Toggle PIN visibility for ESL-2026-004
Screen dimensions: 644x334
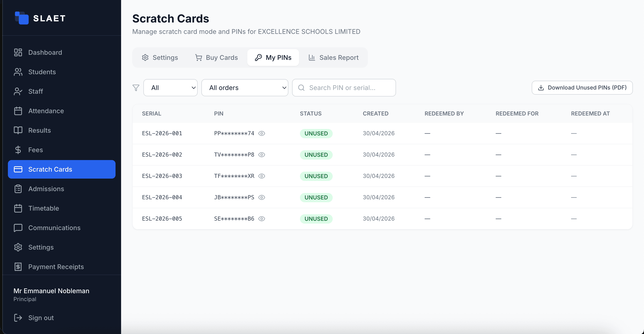(x=262, y=197)
